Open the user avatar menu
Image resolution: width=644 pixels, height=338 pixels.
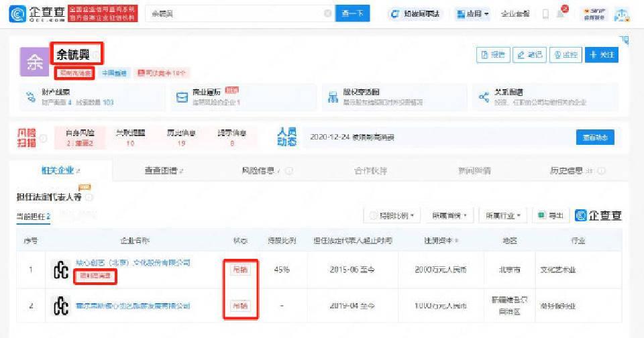tap(621, 14)
